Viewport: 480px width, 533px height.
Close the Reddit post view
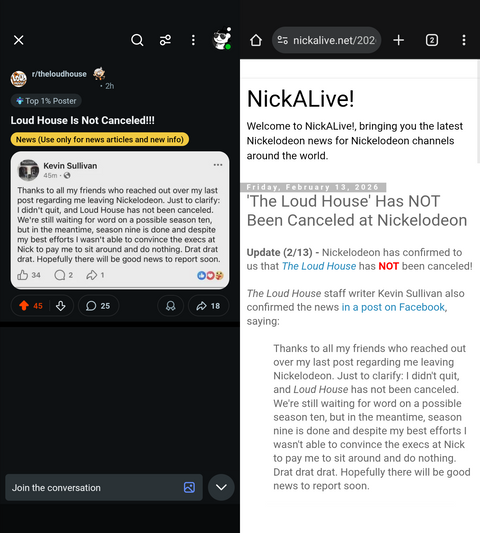(x=19, y=40)
